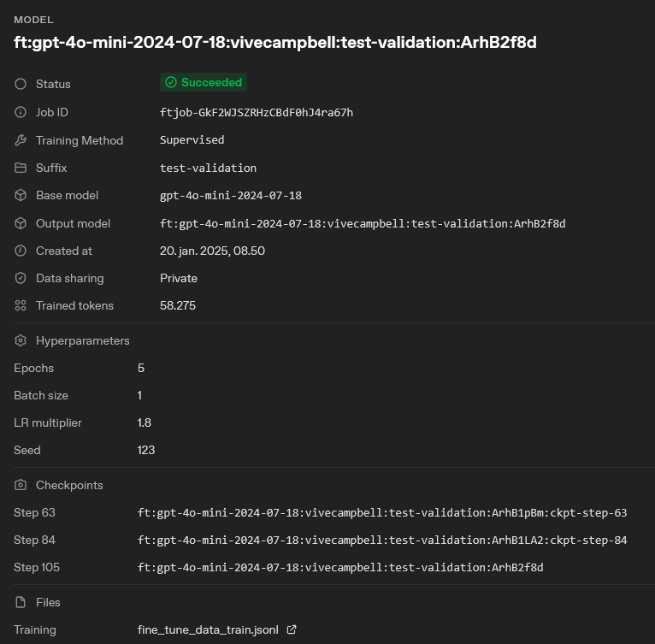Click the Hyperparameters gear icon
Viewport: 655px width, 644px height.
click(x=21, y=340)
